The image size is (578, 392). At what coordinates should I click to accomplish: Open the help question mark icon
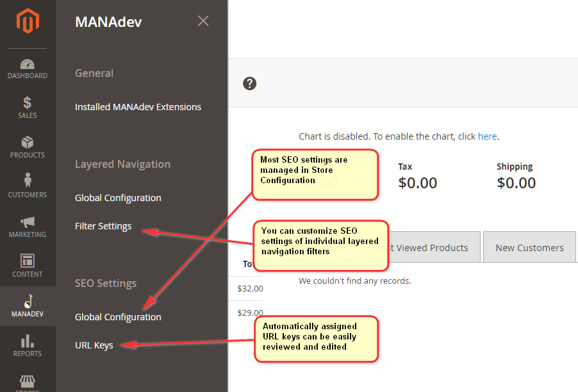click(249, 83)
